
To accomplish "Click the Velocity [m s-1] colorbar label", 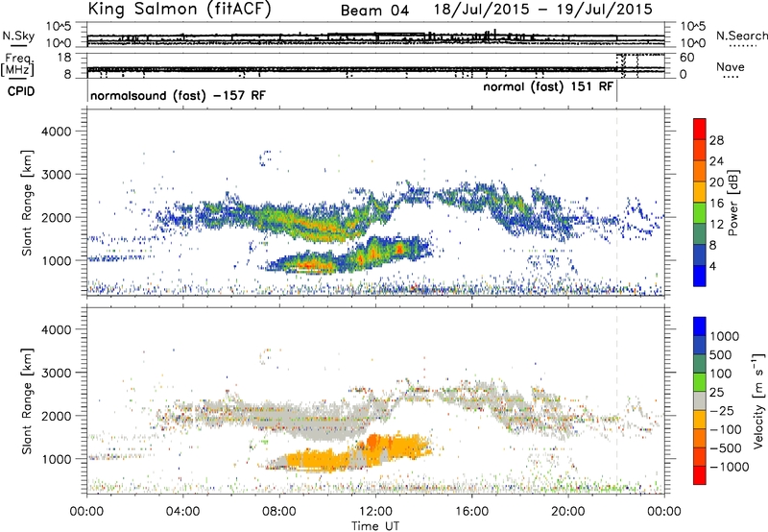I will click(x=758, y=400).
